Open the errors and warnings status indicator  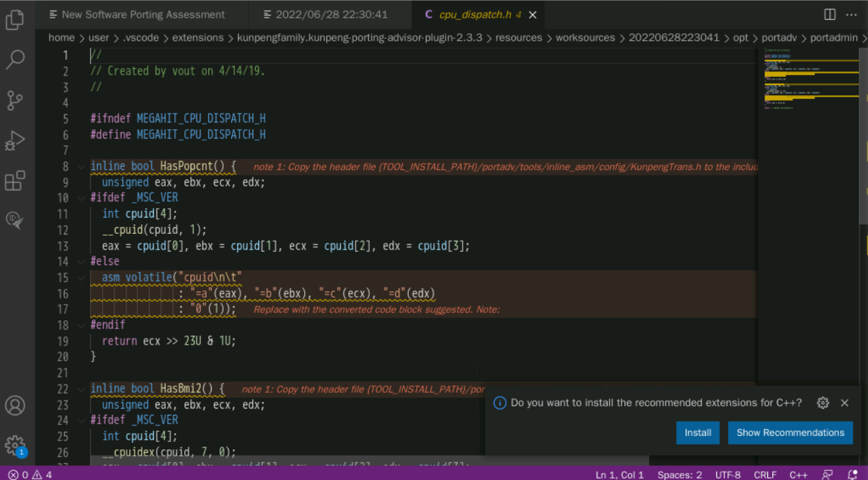[30, 475]
